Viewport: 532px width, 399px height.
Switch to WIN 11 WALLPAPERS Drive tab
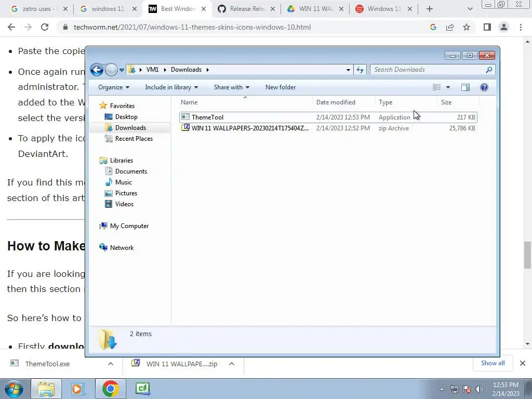[316, 9]
